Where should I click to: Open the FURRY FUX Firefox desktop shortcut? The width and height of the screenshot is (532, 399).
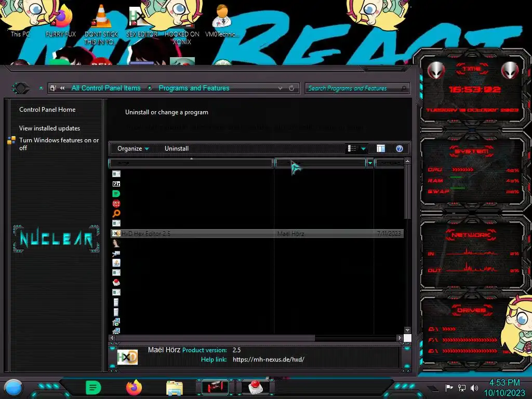point(62,20)
